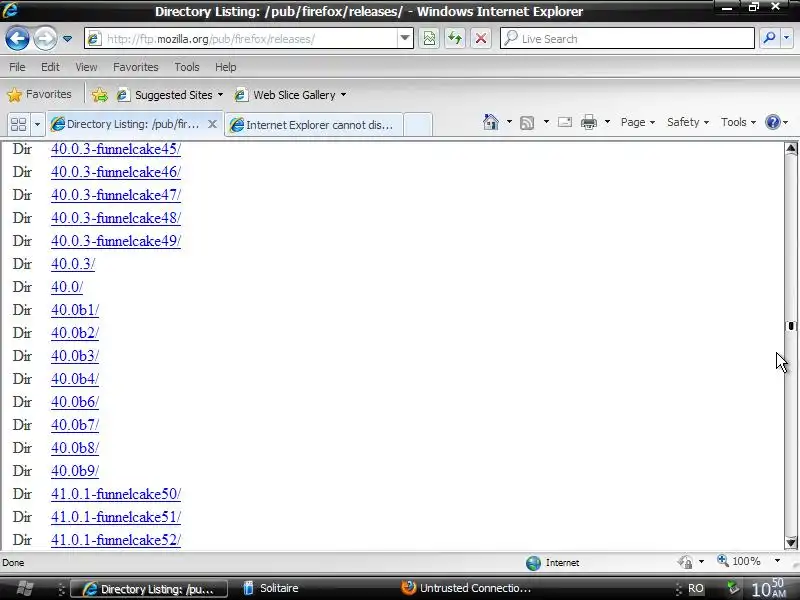The width and height of the screenshot is (800, 600).
Task: Click the vertical scrollbar thumb
Action: pyautogui.click(x=791, y=326)
